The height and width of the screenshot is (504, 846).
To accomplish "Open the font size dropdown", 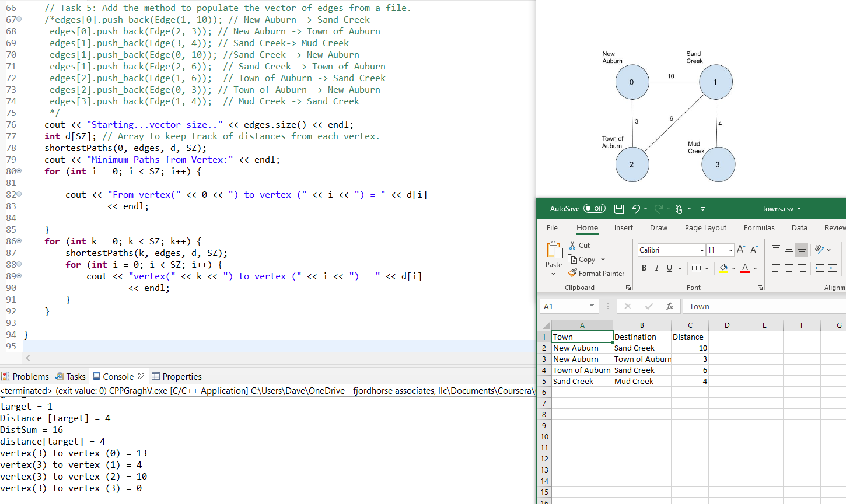I will [x=730, y=250].
